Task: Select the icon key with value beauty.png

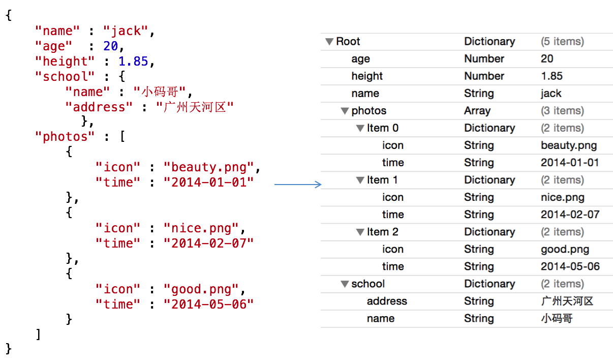Action: pyautogui.click(x=393, y=145)
